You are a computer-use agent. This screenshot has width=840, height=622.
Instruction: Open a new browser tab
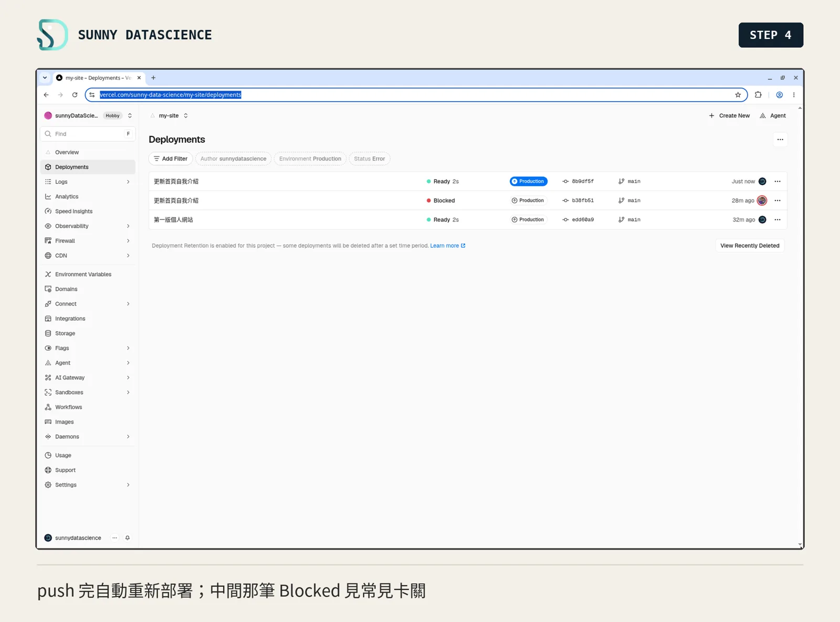(x=153, y=78)
